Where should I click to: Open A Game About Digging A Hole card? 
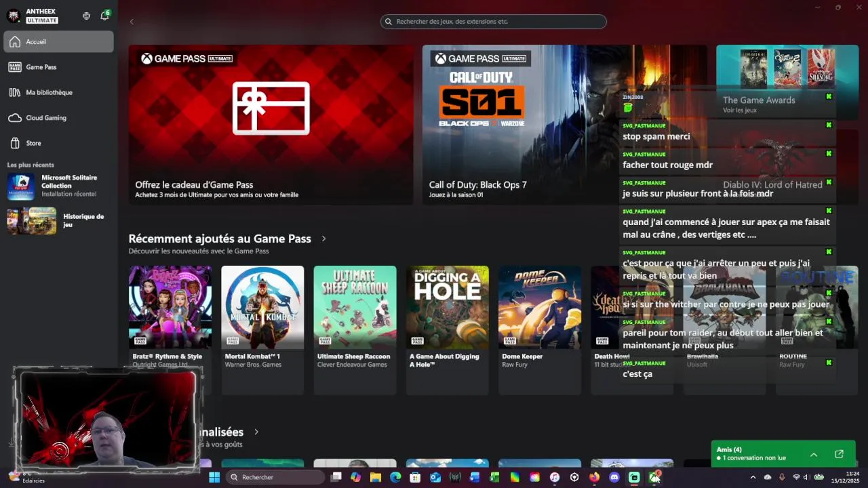(447, 330)
